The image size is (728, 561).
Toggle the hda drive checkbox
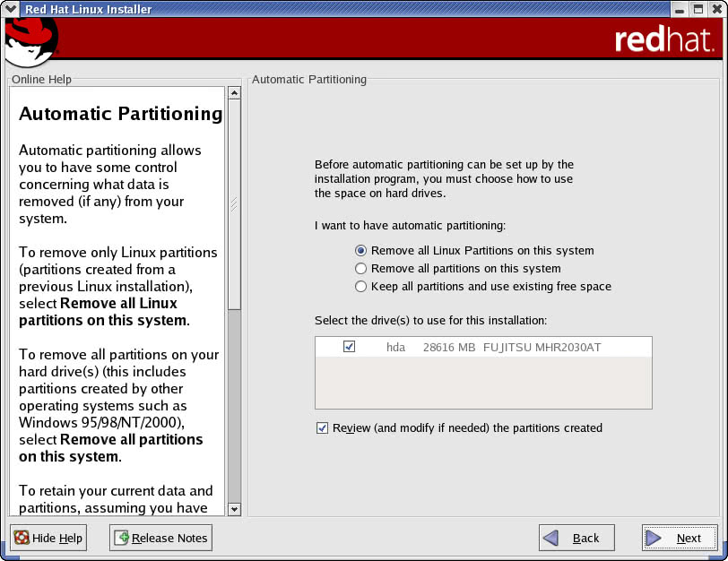(x=349, y=347)
